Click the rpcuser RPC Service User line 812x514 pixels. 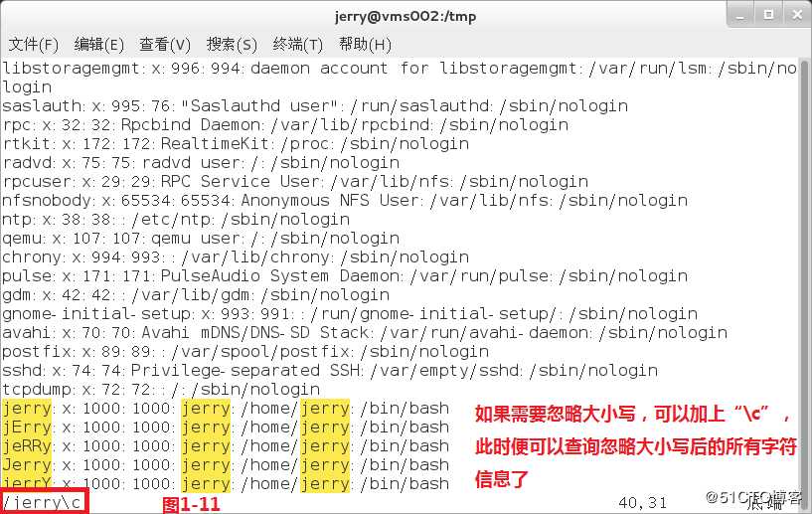295,181
